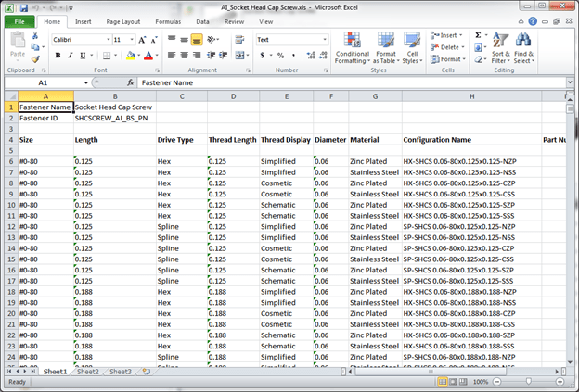The image size is (579, 392).
Task: Decrease font size with Shrink Font
Action: [x=154, y=40]
